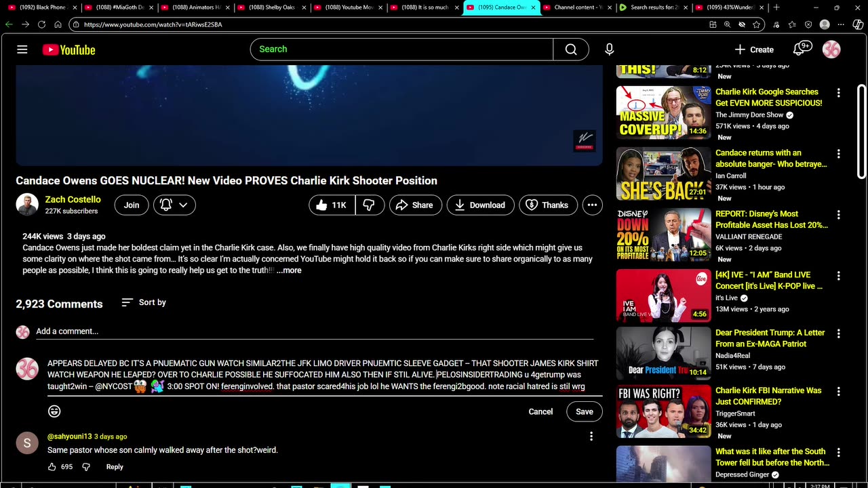The height and width of the screenshot is (488, 868).
Task: Open the YouTube guide hamburger menu
Action: [22, 49]
